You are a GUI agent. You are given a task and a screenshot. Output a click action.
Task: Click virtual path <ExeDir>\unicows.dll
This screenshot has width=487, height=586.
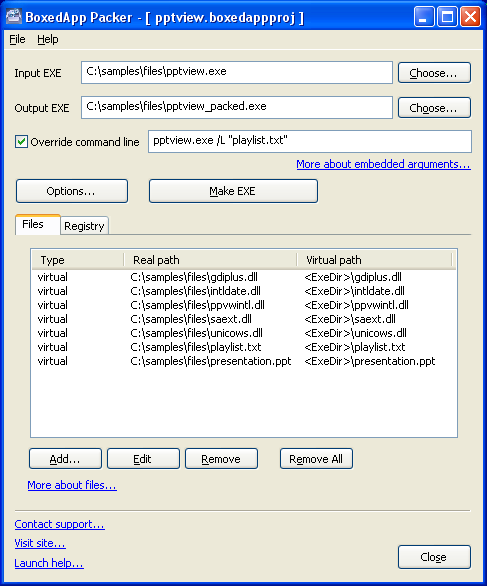coord(355,333)
